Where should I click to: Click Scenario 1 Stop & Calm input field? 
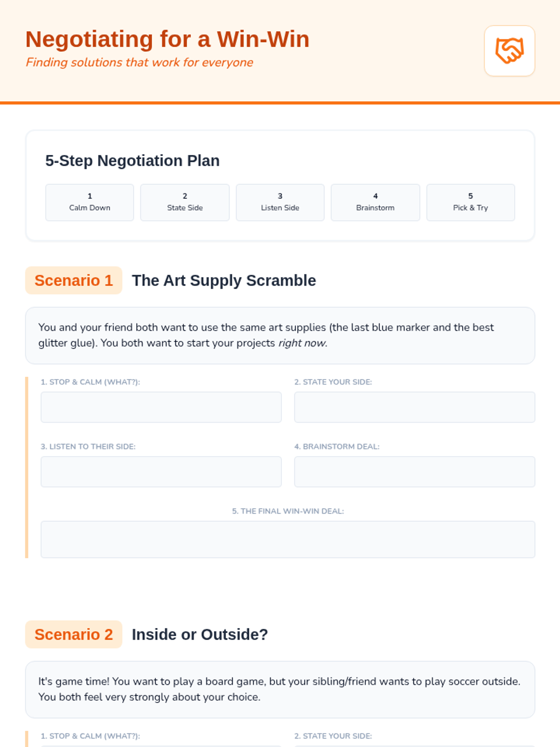[x=161, y=407]
